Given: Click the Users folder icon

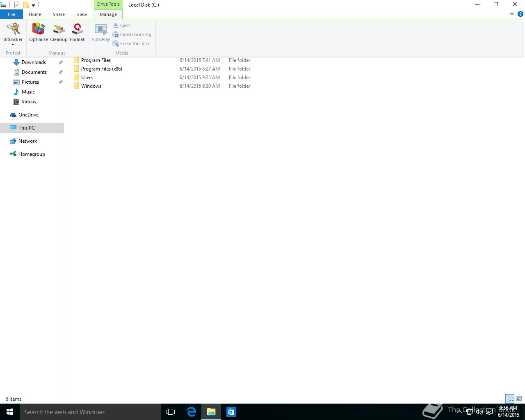Looking at the screenshot, I should tap(76, 78).
